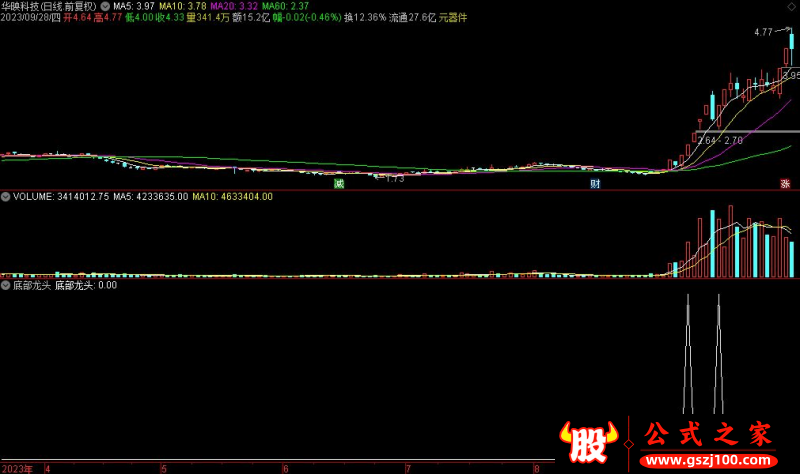Image resolution: width=800 pixels, height=474 pixels.
Task: Click the MA5: 3.97 label
Action: click(133, 6)
